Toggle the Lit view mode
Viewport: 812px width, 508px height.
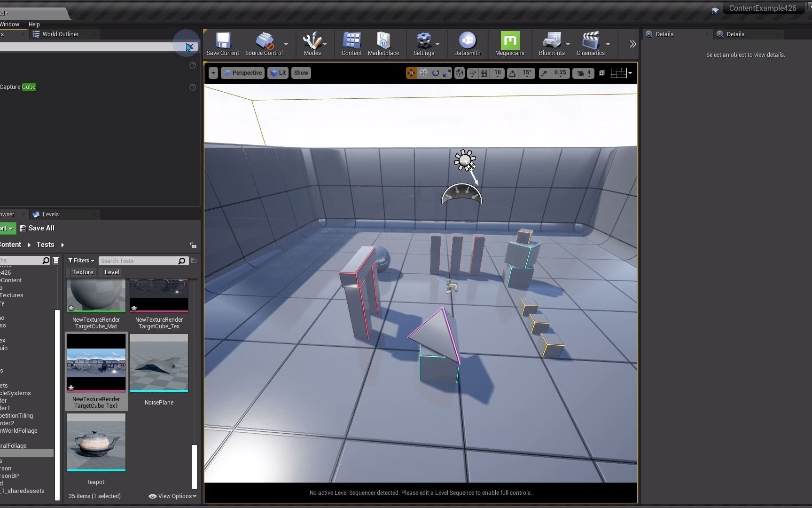278,73
